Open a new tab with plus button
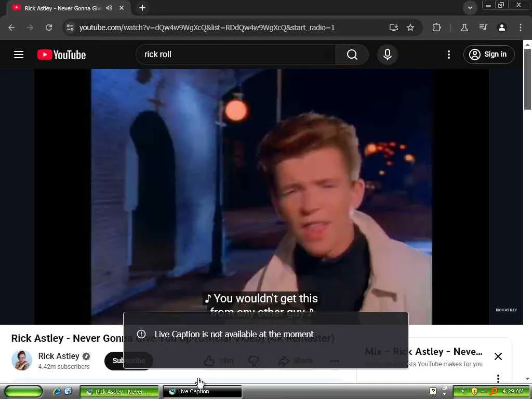The image size is (532, 399). [142, 8]
